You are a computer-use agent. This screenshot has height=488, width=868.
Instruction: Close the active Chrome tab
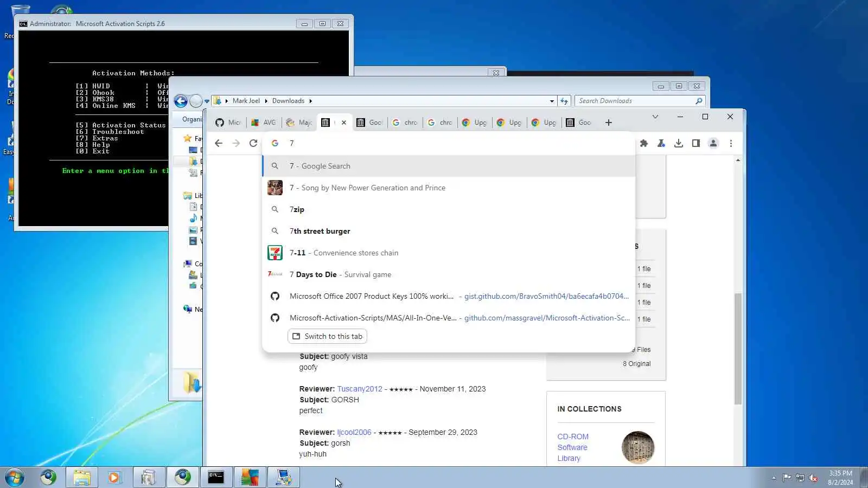(x=344, y=123)
